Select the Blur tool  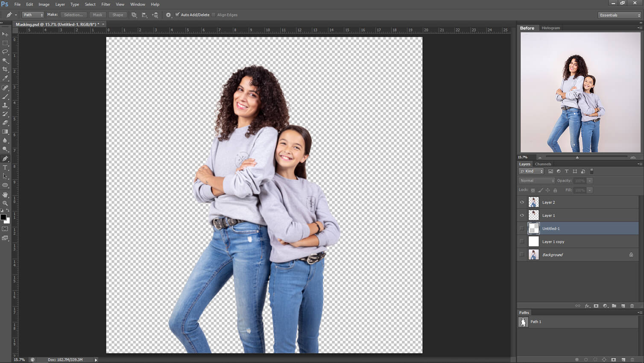coord(5,141)
